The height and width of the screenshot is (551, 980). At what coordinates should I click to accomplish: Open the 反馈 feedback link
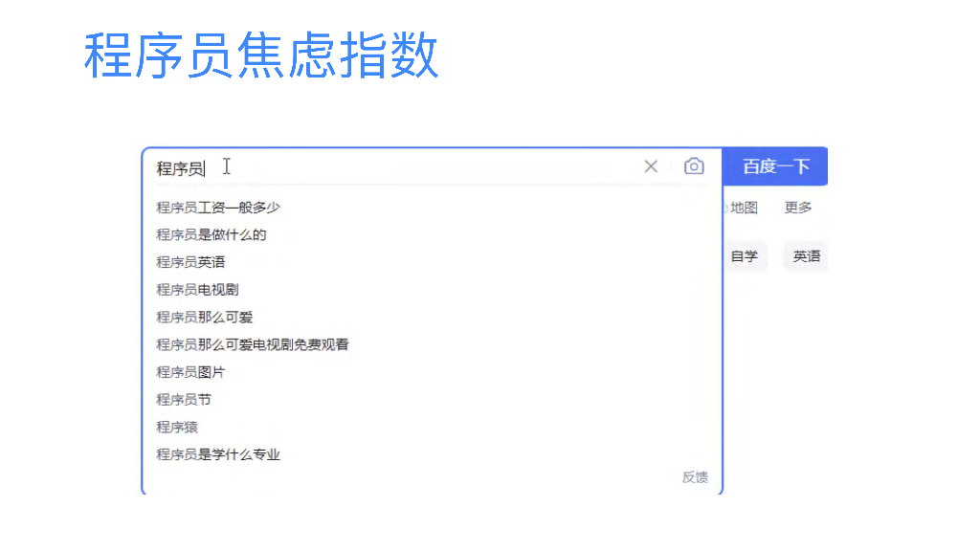[x=695, y=477]
